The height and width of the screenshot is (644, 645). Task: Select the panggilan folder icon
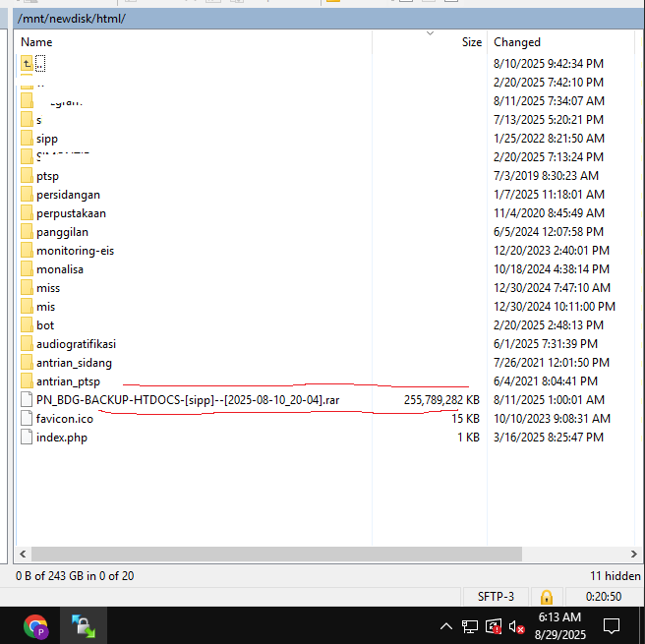tap(27, 231)
